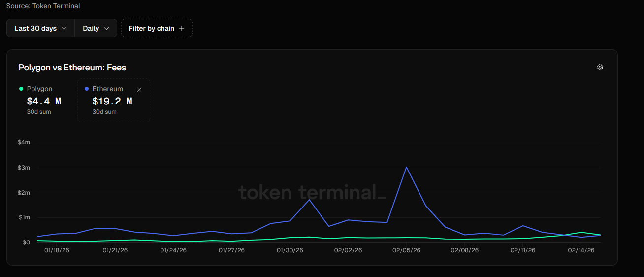This screenshot has width=644, height=277.
Task: Click Ethereum $19.2 M 30d sum value
Action: point(112,102)
